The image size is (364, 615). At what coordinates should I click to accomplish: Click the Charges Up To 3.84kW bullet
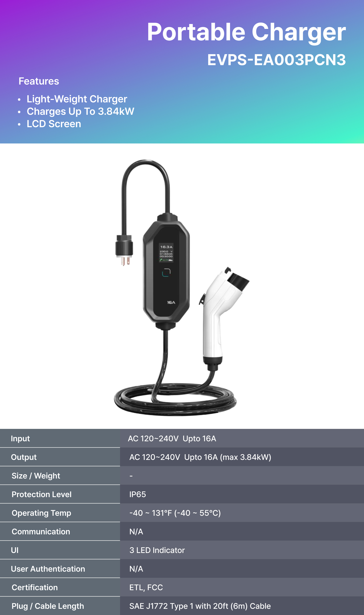click(81, 111)
